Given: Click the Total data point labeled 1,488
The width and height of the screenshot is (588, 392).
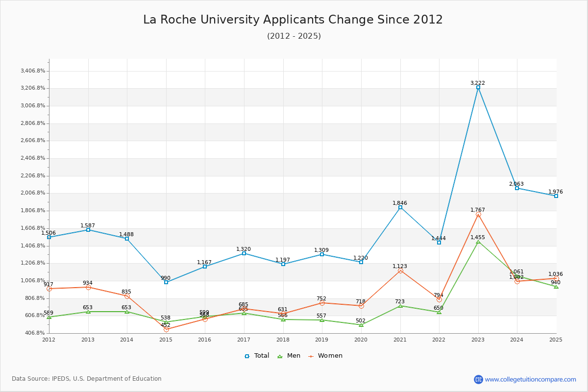Looking at the screenshot, I should (x=127, y=239).
